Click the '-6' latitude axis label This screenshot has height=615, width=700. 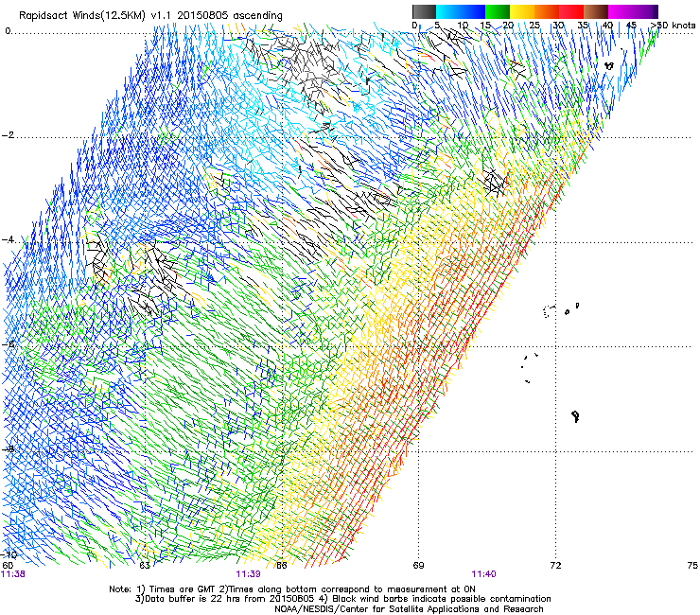[8, 344]
